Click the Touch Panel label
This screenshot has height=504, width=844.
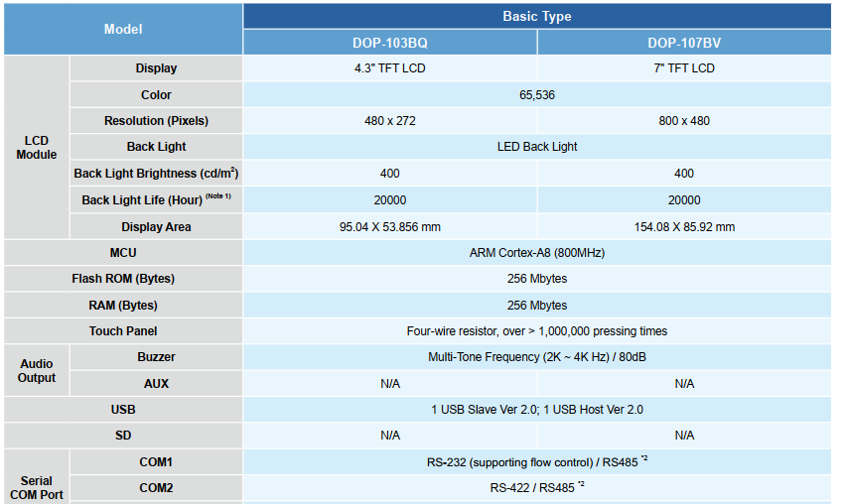click(123, 330)
